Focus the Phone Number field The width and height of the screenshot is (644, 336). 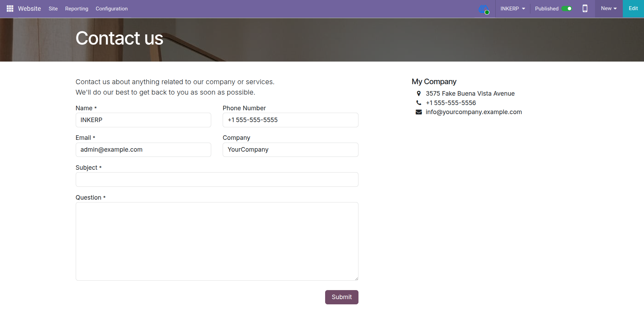point(290,120)
